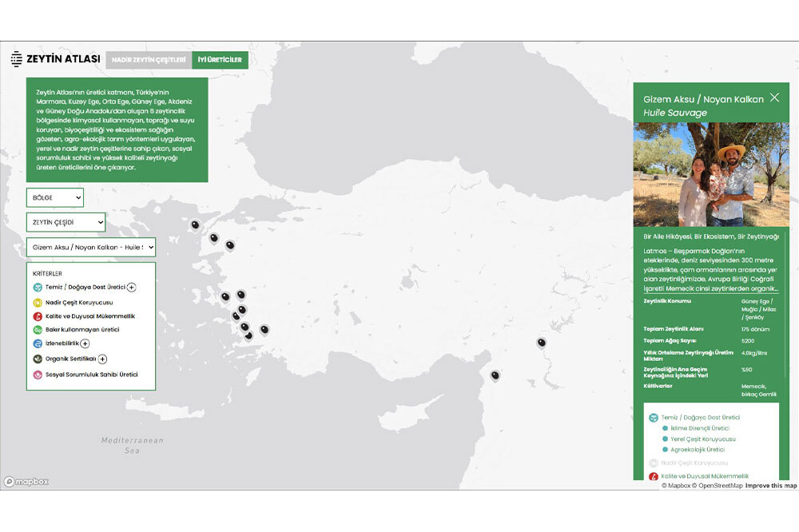Open the producer selection dropdown
The width and height of the screenshot is (799, 532).
(x=90, y=248)
